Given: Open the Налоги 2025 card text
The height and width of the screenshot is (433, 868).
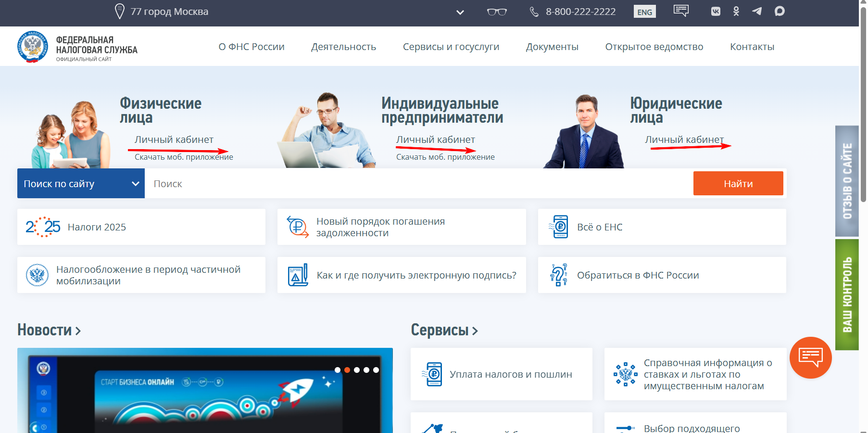Looking at the screenshot, I should coord(97,227).
